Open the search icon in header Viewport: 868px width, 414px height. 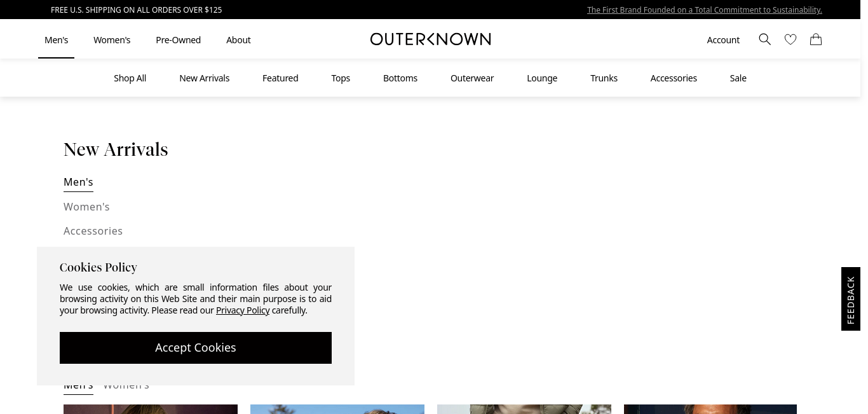[765, 39]
